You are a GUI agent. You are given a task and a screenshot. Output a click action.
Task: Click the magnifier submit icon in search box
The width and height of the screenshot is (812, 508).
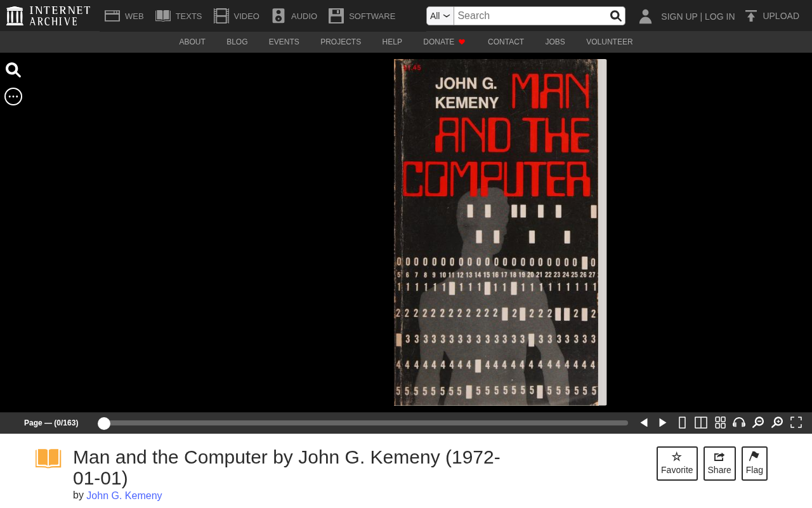coord(615,16)
